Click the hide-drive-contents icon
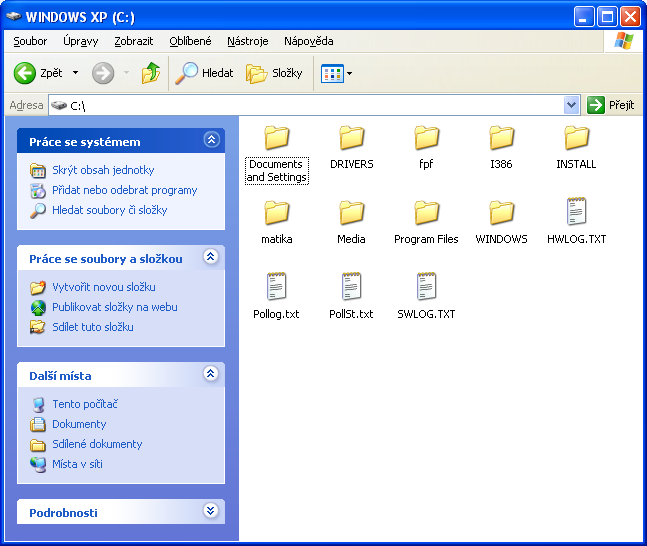647x546 pixels. pyautogui.click(x=38, y=170)
